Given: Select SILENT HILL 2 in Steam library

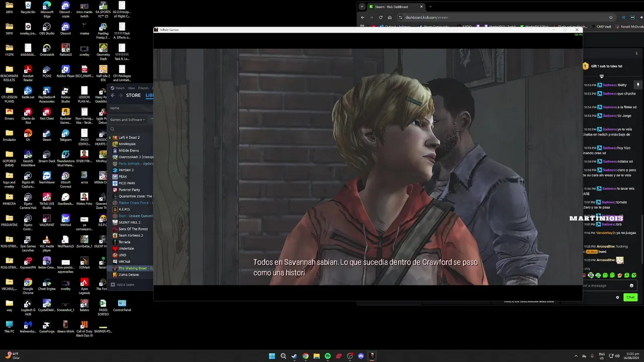Looking at the screenshot, I should click(129, 222).
